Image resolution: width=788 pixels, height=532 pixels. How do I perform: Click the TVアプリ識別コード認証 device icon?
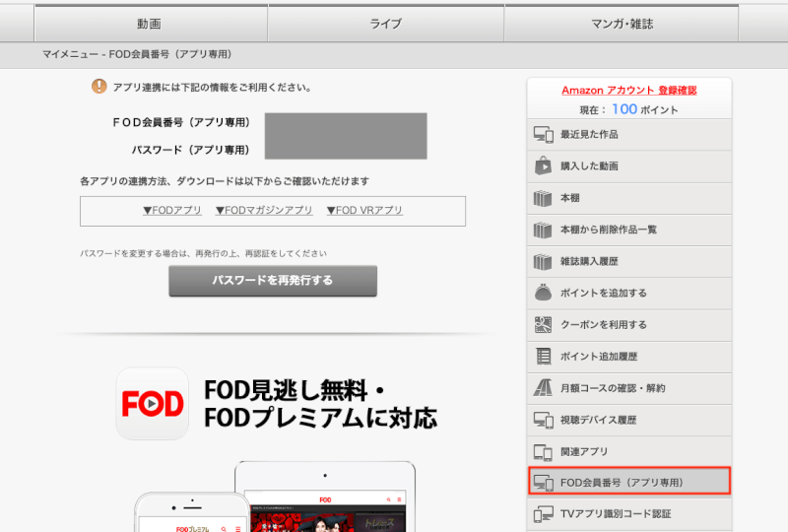[544, 514]
